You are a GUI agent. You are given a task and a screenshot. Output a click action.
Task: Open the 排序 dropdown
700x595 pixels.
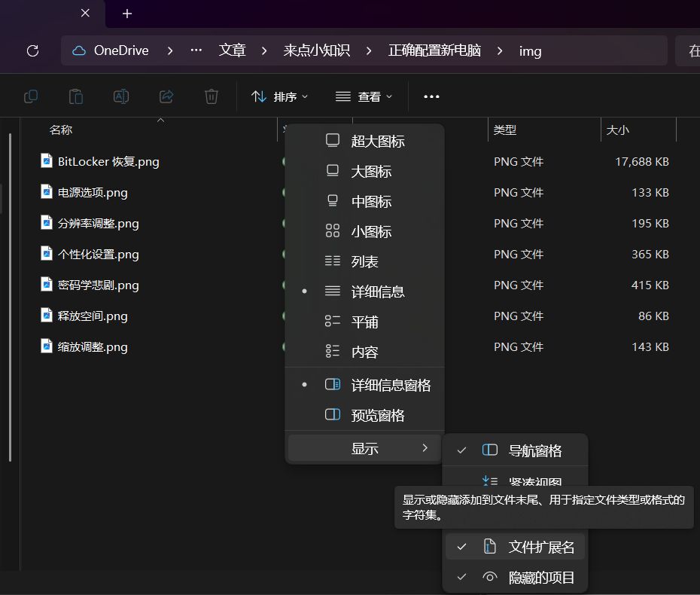[280, 96]
